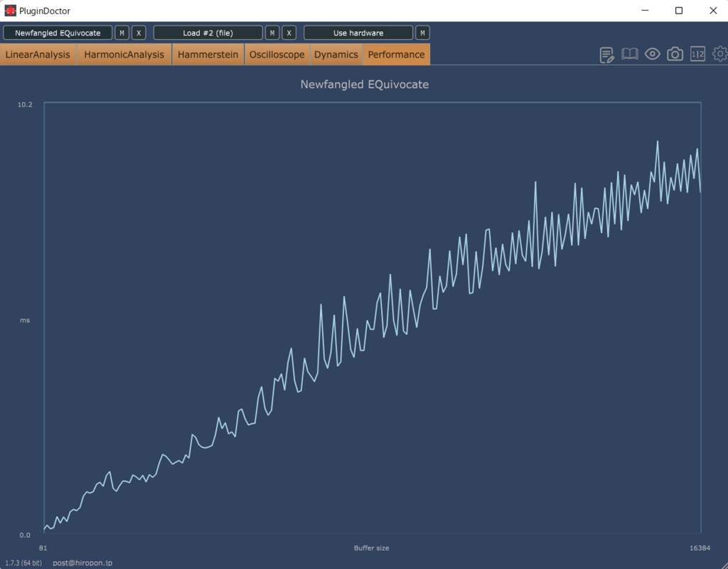Toggle the M button next to Use hardware

(x=422, y=33)
